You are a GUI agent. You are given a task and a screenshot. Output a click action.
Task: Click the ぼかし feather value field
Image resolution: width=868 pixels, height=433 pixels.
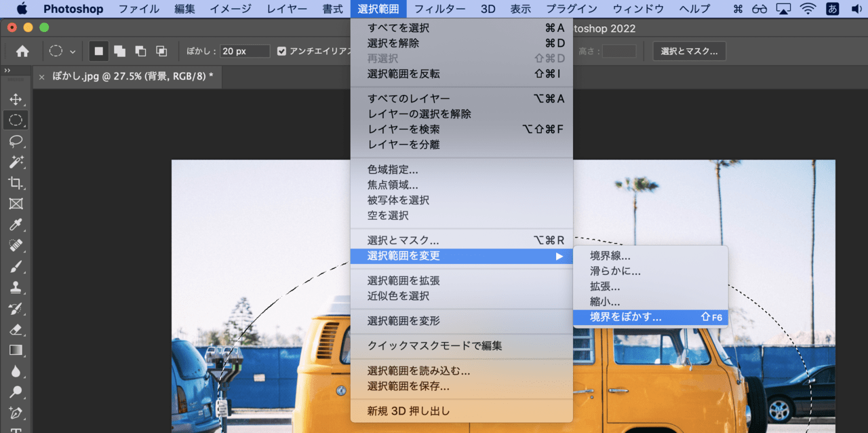[244, 51]
